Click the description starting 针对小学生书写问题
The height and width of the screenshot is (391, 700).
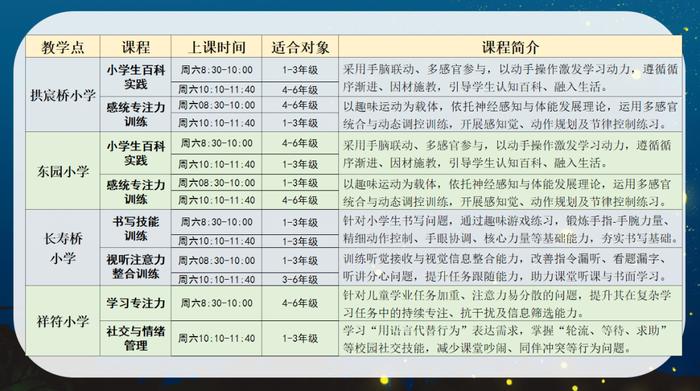coord(510,229)
